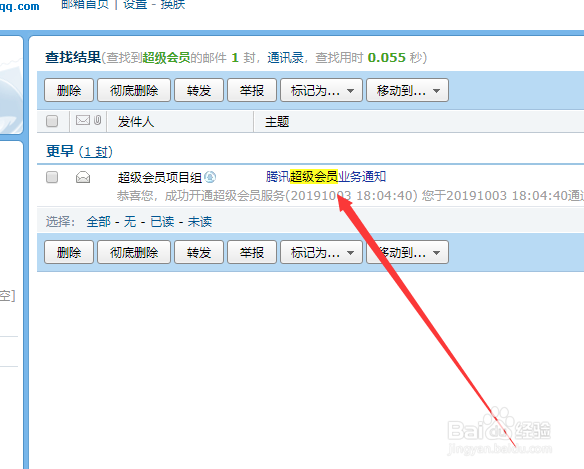Click the lower 删除 button
This screenshot has height=469, width=584.
[x=69, y=253]
